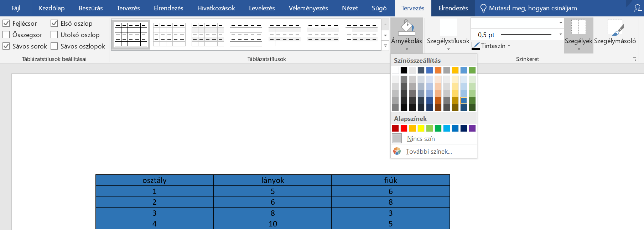The width and height of the screenshot is (644, 230).
Task: Pick the highlighted darker blue theme swatch
Action: pyautogui.click(x=464, y=101)
